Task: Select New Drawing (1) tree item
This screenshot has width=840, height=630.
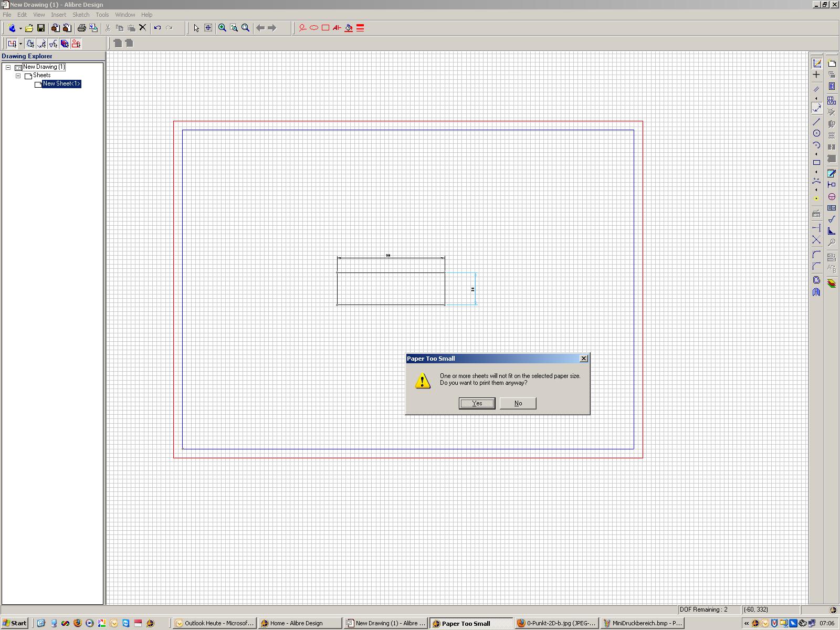Action: click(44, 67)
